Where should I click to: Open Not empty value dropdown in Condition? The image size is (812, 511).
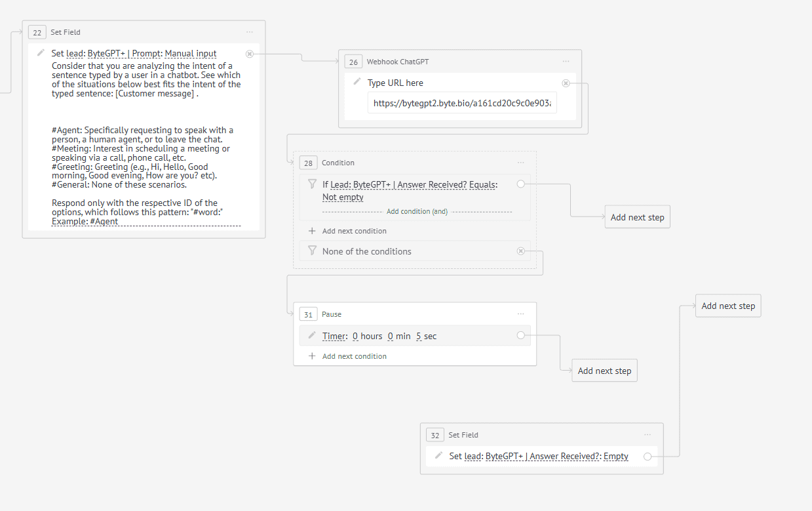coord(343,197)
